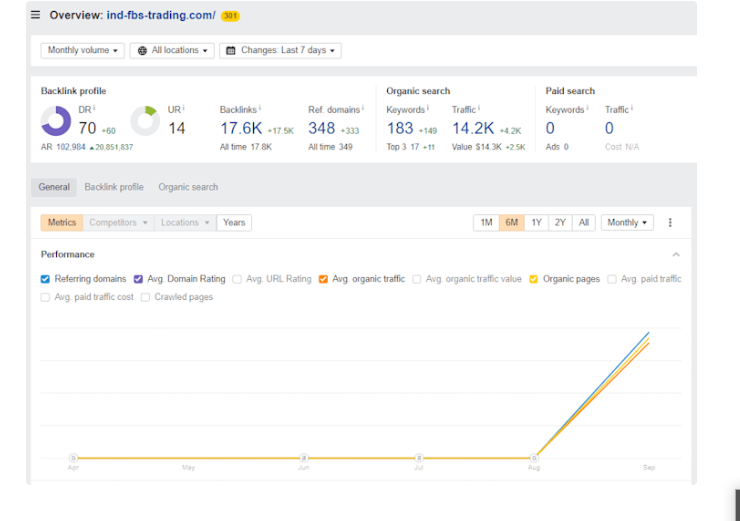The width and height of the screenshot is (740, 521).
Task: Open the Monthly granularity dropdown
Action: (x=627, y=223)
